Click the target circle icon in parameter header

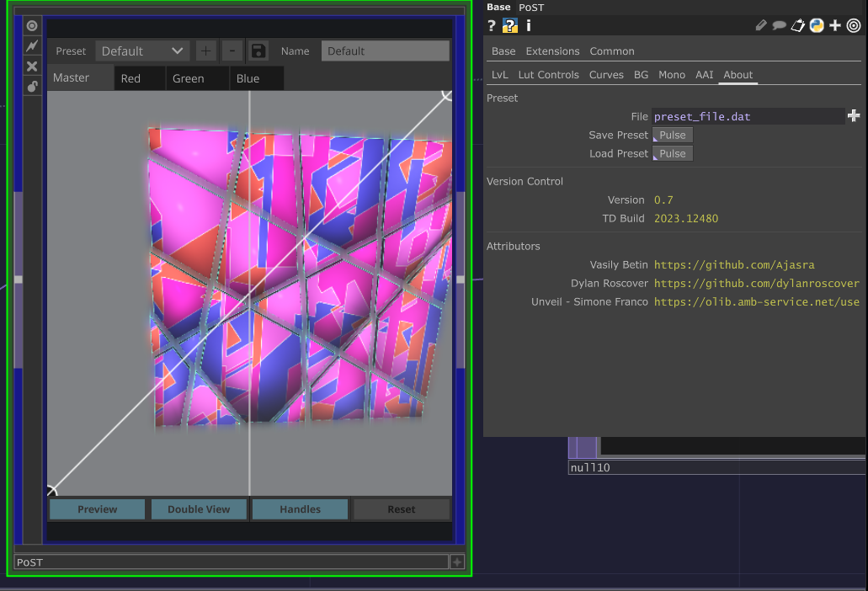click(855, 25)
